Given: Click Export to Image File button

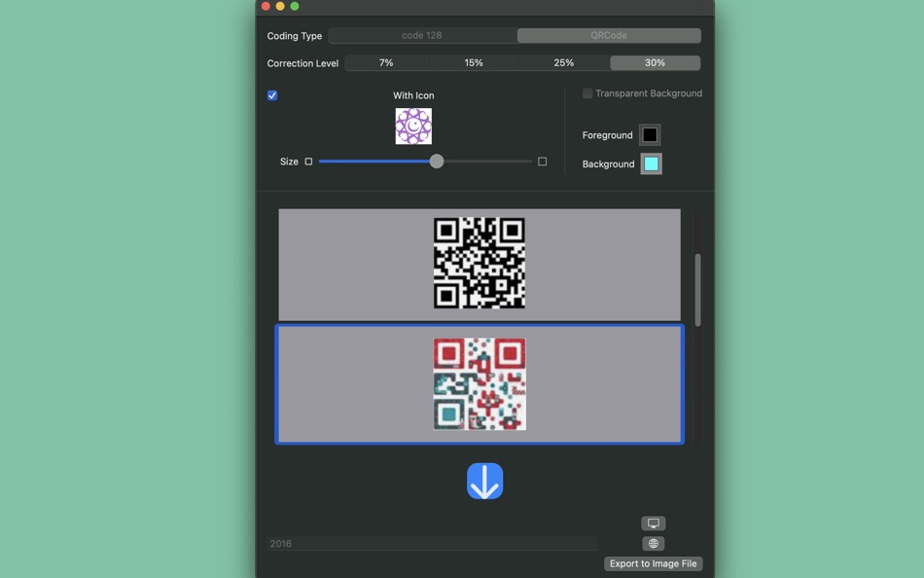Looking at the screenshot, I should [x=654, y=563].
